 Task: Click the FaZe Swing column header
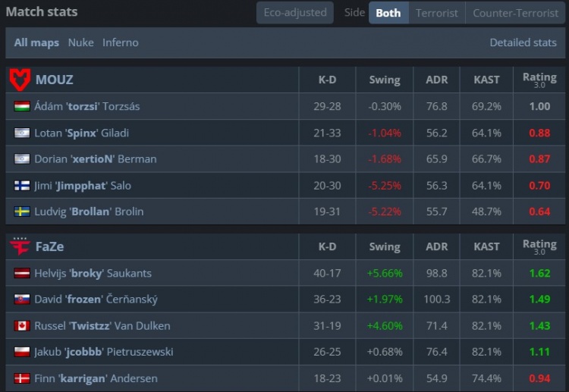point(385,246)
